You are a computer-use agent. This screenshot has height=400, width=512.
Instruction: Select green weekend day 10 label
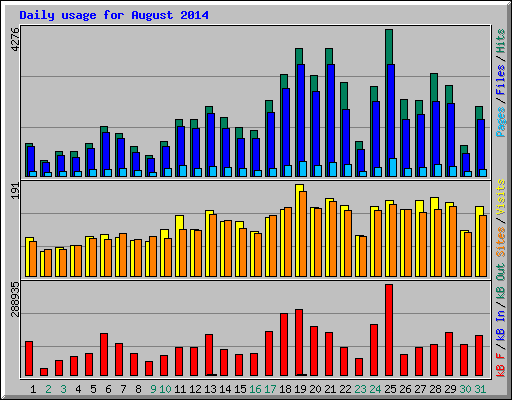pyautogui.click(x=165, y=389)
